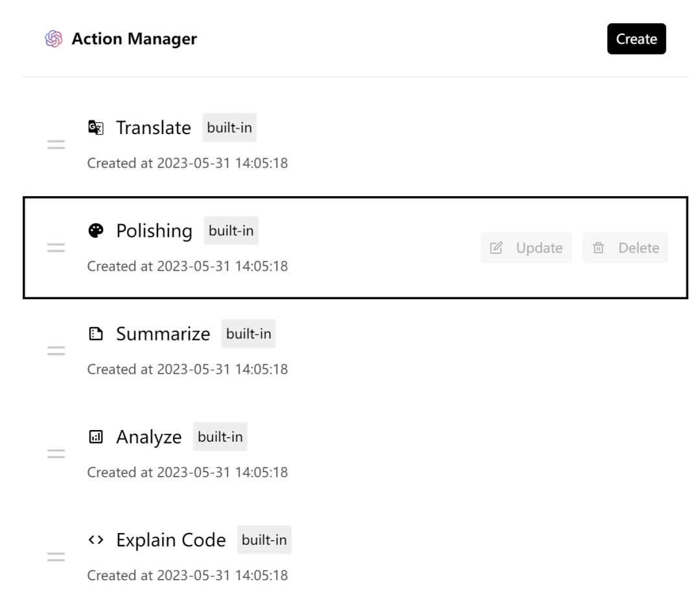Click the drag handle beside Analyze
The image size is (700, 614).
pyautogui.click(x=56, y=454)
